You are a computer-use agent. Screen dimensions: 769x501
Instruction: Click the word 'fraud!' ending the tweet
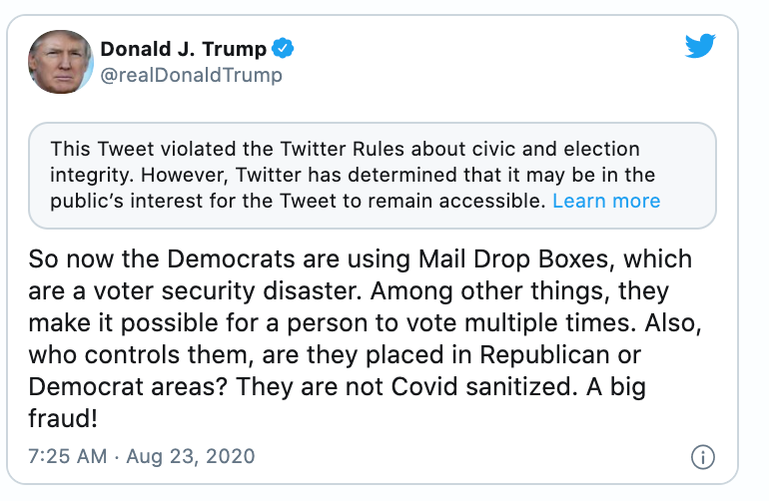(63, 418)
